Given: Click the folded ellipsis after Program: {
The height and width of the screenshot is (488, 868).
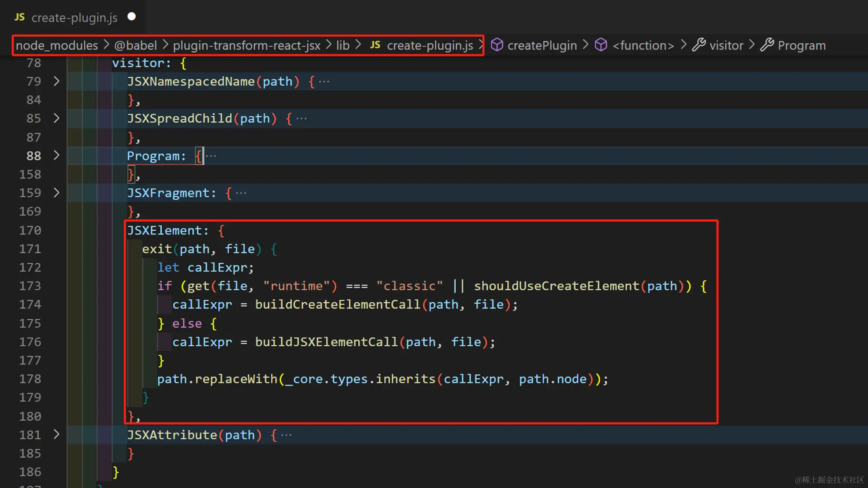Looking at the screenshot, I should click(x=211, y=156).
